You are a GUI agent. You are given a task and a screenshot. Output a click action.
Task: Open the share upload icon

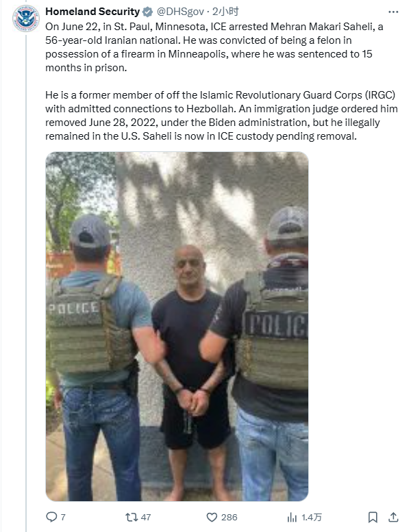tap(393, 517)
